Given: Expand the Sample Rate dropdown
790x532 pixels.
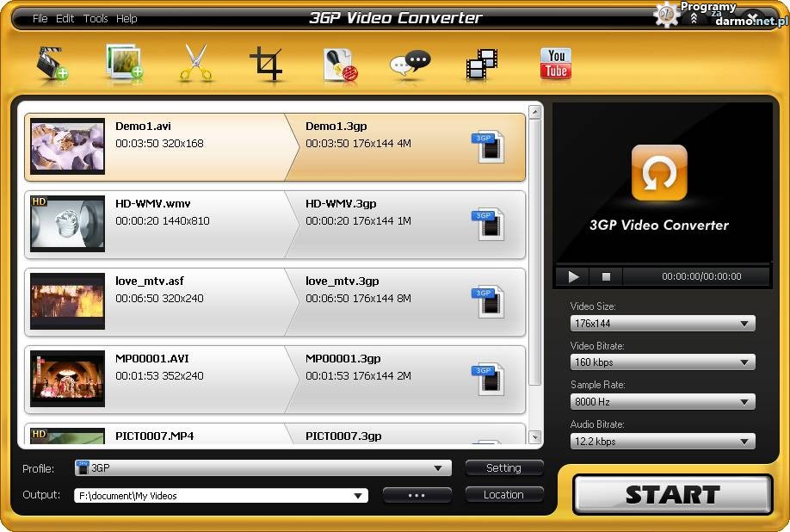Looking at the screenshot, I should pyautogui.click(x=663, y=402).
